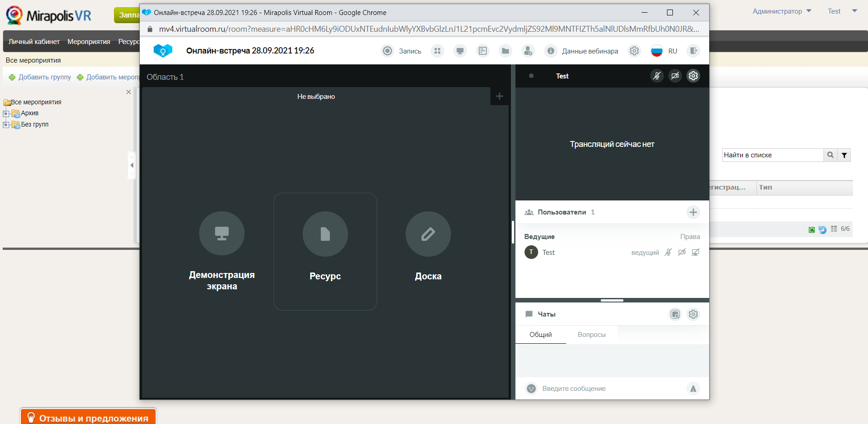The height and width of the screenshot is (424, 868).
Task: Send the chat message with arrow icon
Action: [693, 389]
